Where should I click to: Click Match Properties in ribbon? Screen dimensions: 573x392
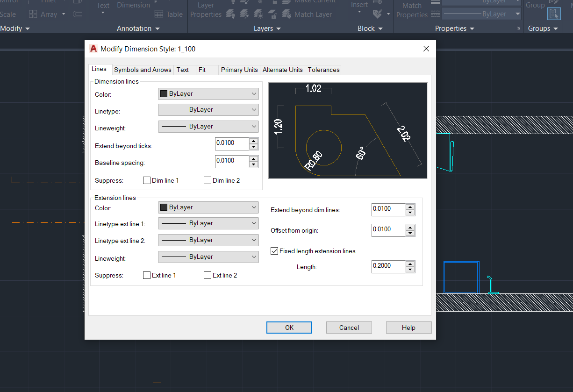412,10
